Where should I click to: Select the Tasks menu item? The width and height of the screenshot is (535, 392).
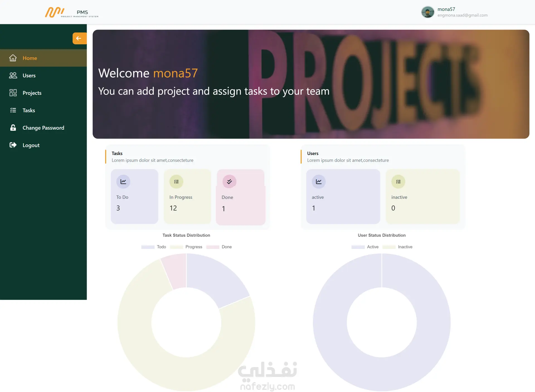pyautogui.click(x=29, y=110)
